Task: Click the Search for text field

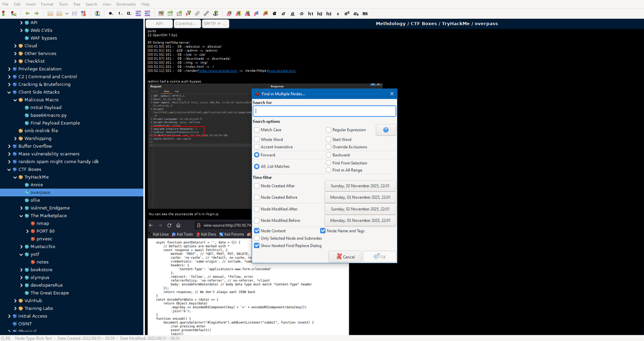Action: pos(324,111)
